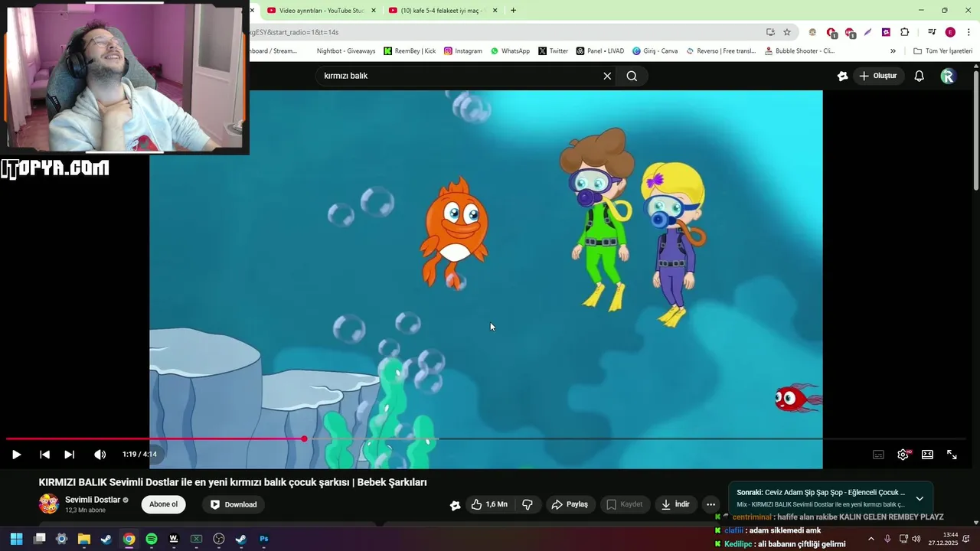Show hidden system tray icons

871,539
